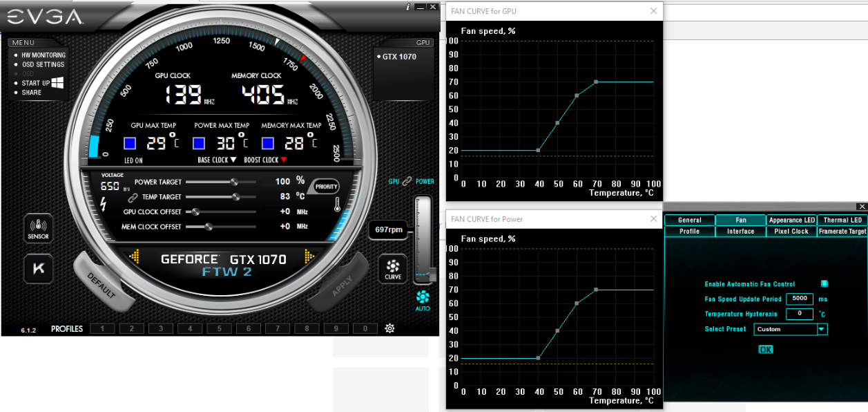Click the TEMP TARGET slider handle
This screenshot has width=868, height=412.
(x=235, y=197)
